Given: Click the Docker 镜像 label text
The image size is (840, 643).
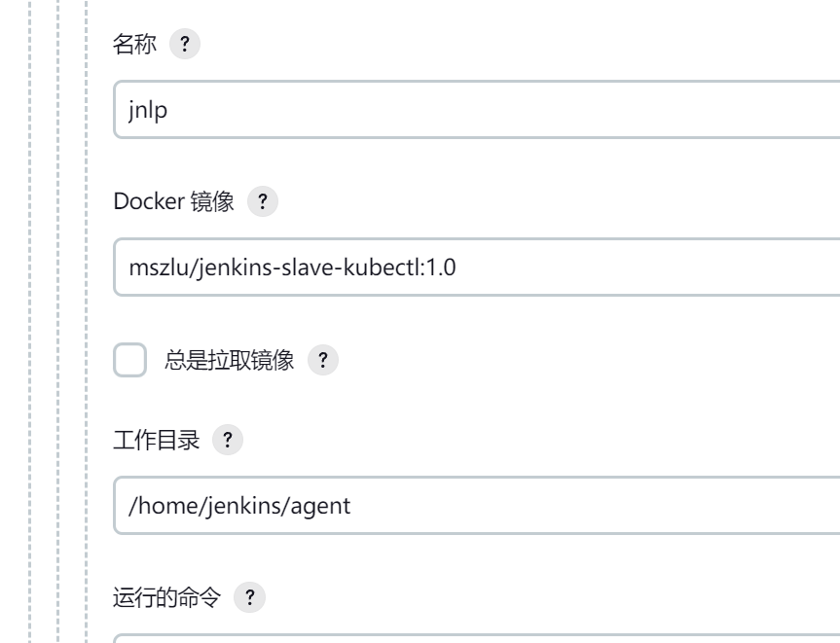Looking at the screenshot, I should point(173,201).
